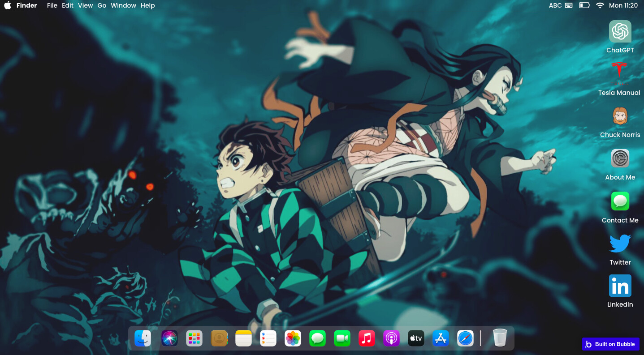The height and width of the screenshot is (355, 644).
Task: Click the Wi-Fi status icon
Action: [600, 5]
